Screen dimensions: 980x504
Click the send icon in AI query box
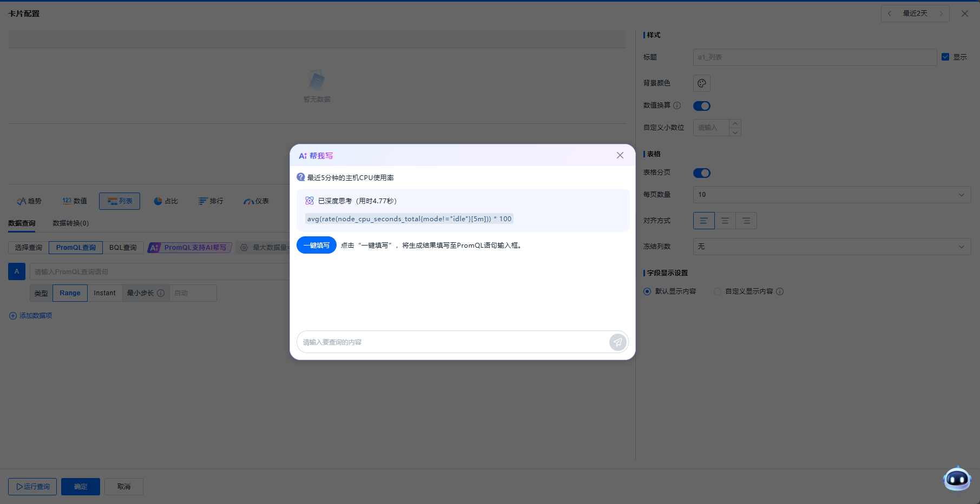pos(617,342)
